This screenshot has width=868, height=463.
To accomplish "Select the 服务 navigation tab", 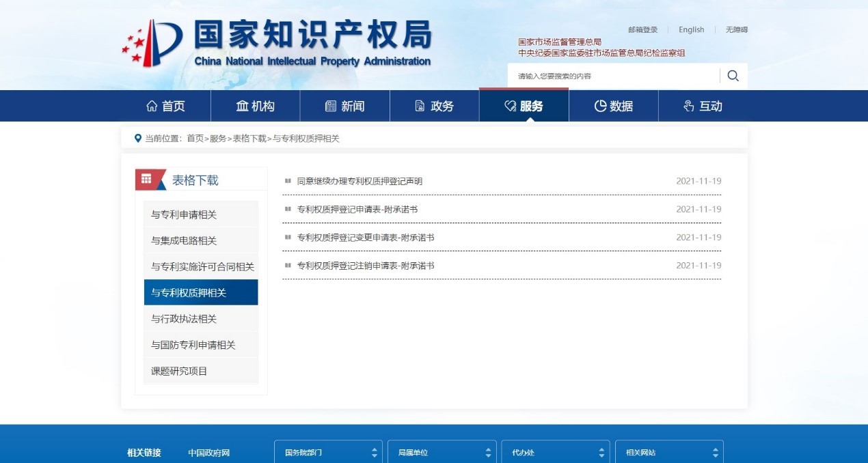I will coord(524,106).
